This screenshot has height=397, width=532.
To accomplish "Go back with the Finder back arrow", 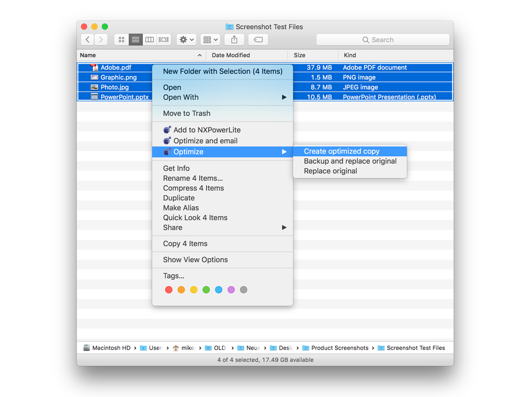I will coord(87,39).
